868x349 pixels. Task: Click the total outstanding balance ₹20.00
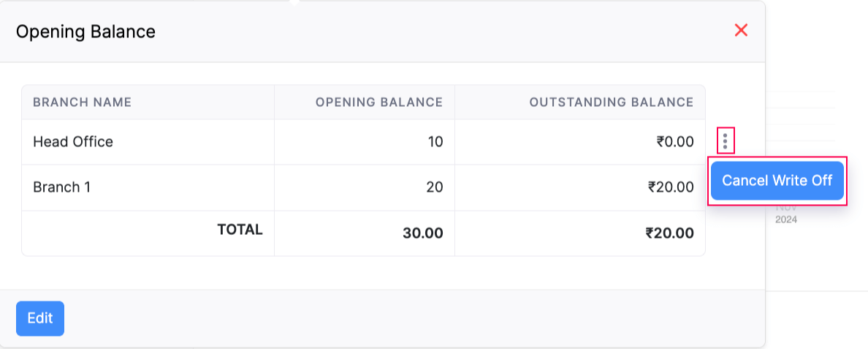tap(669, 233)
